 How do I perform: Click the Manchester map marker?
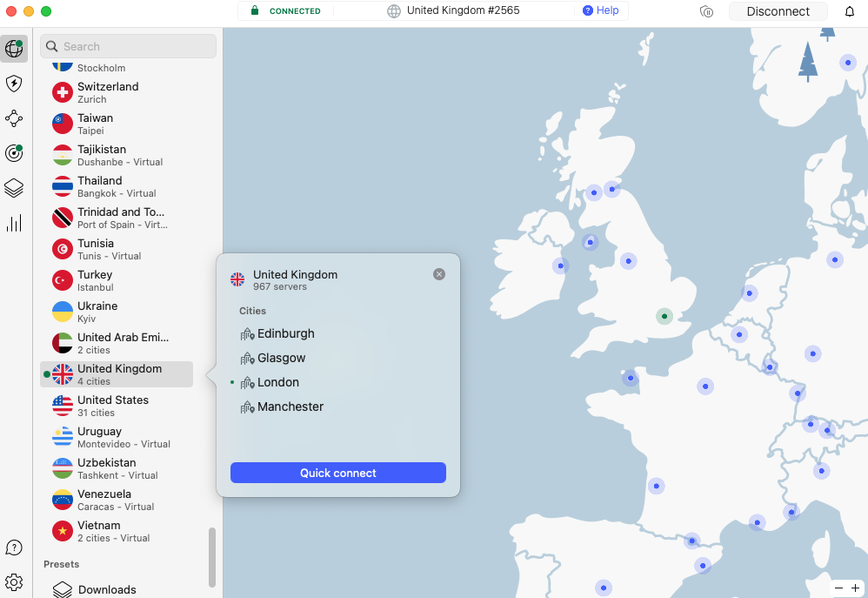pyautogui.click(x=628, y=261)
